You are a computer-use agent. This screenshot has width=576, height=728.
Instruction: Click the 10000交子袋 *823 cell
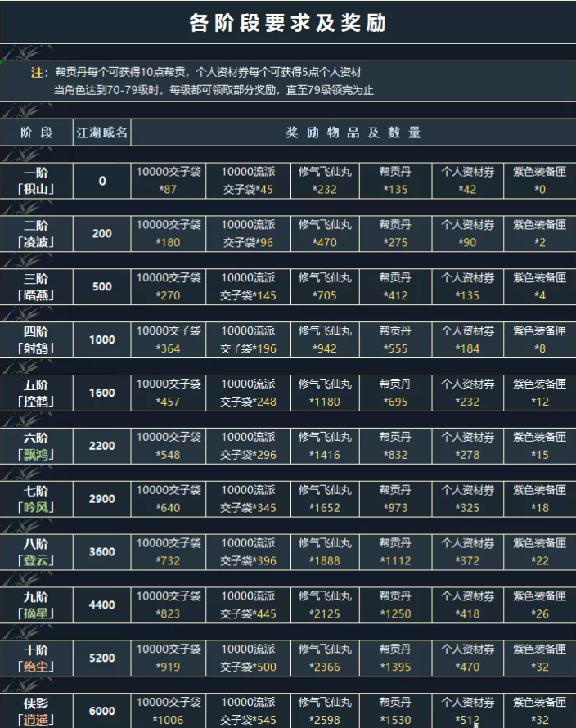(x=169, y=605)
